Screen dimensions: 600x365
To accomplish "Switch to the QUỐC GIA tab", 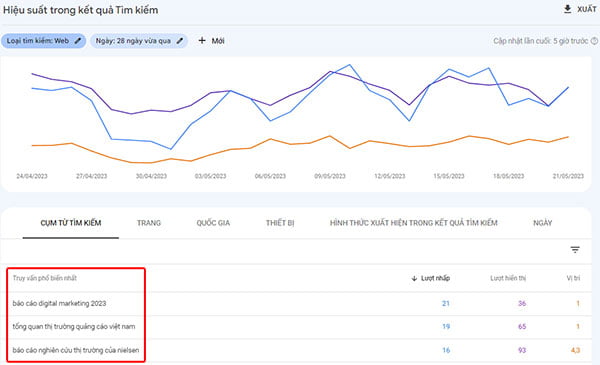I will point(213,223).
